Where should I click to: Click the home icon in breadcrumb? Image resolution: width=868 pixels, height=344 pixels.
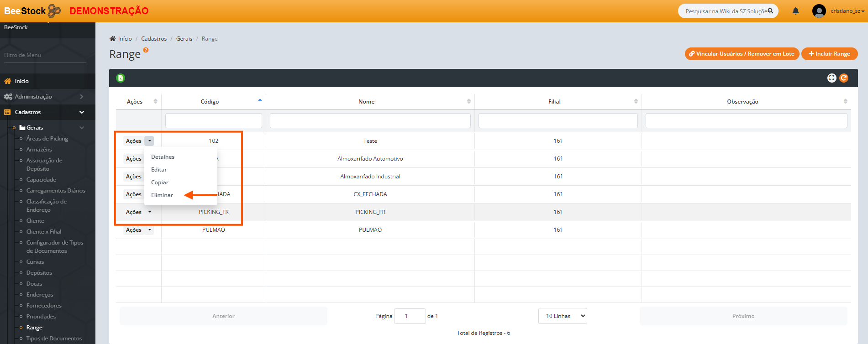pyautogui.click(x=113, y=39)
